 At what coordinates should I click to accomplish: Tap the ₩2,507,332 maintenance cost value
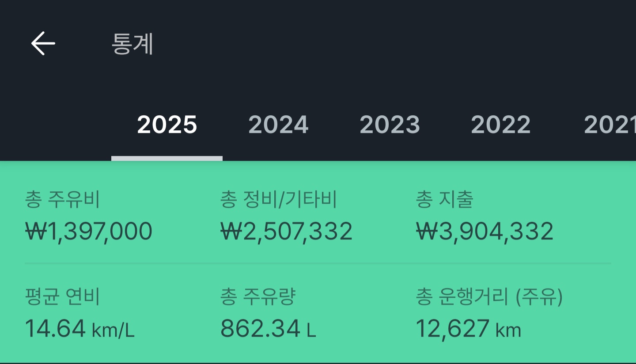[x=287, y=231]
